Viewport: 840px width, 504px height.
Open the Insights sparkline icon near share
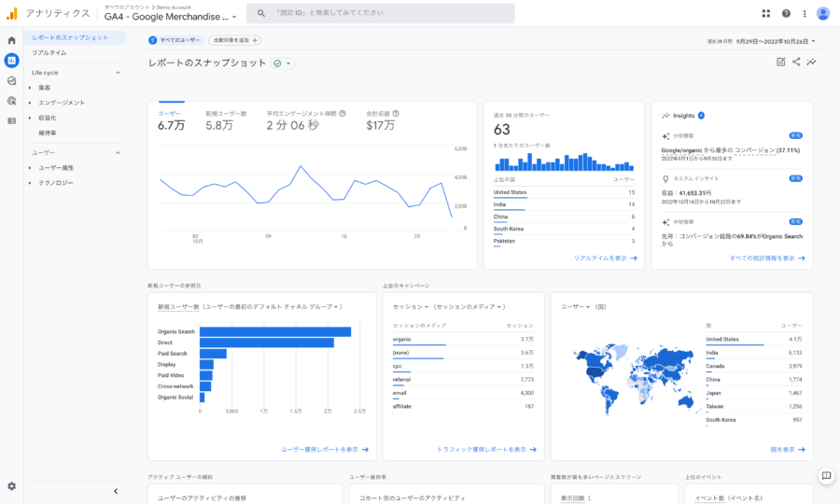812,63
